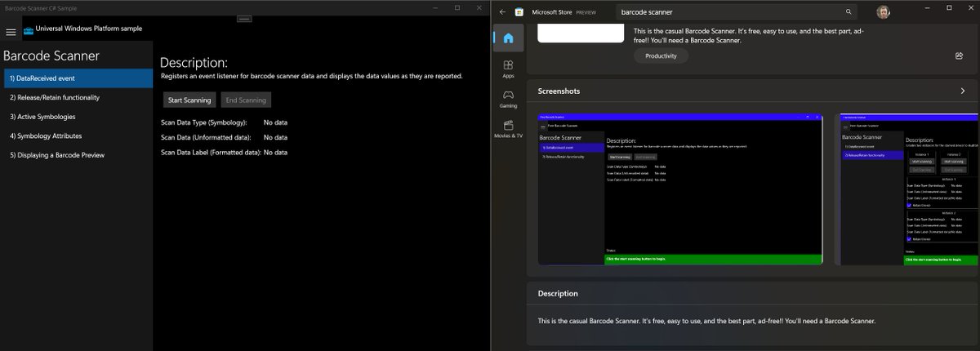Click the Scan Data (Unformatted data) label
The width and height of the screenshot is (980, 351).
[x=204, y=137]
